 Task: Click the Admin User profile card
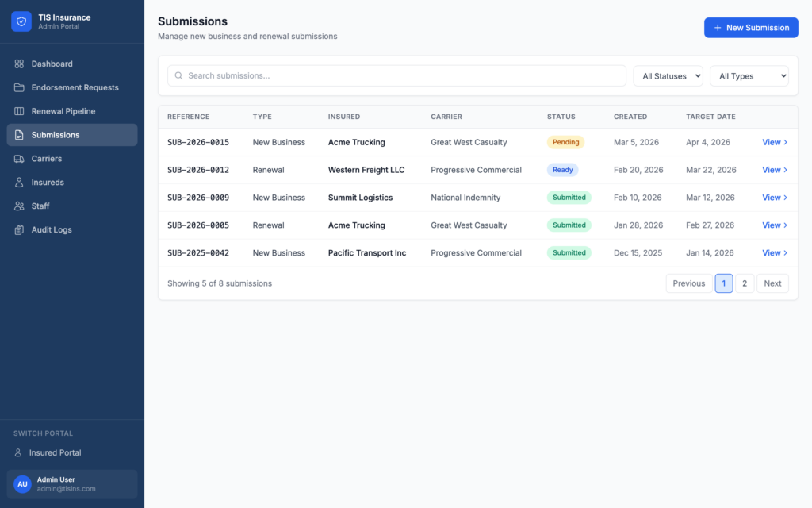72,484
